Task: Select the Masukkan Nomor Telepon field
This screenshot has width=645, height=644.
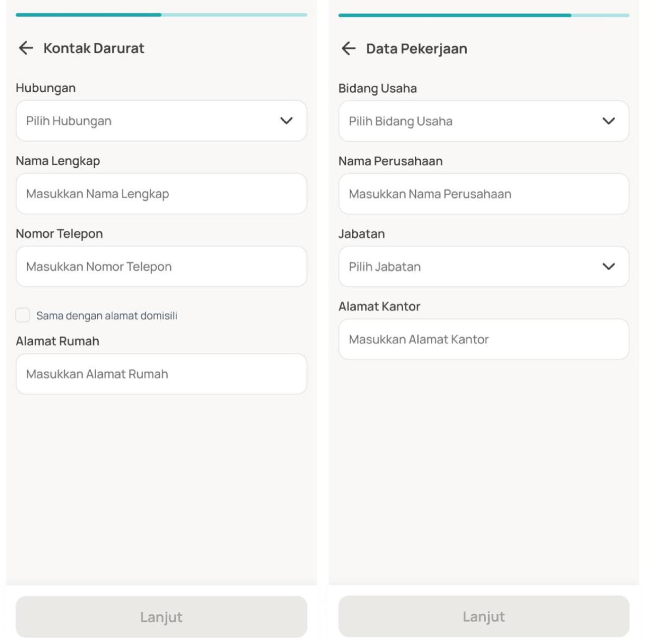Action: pyautogui.click(x=161, y=267)
